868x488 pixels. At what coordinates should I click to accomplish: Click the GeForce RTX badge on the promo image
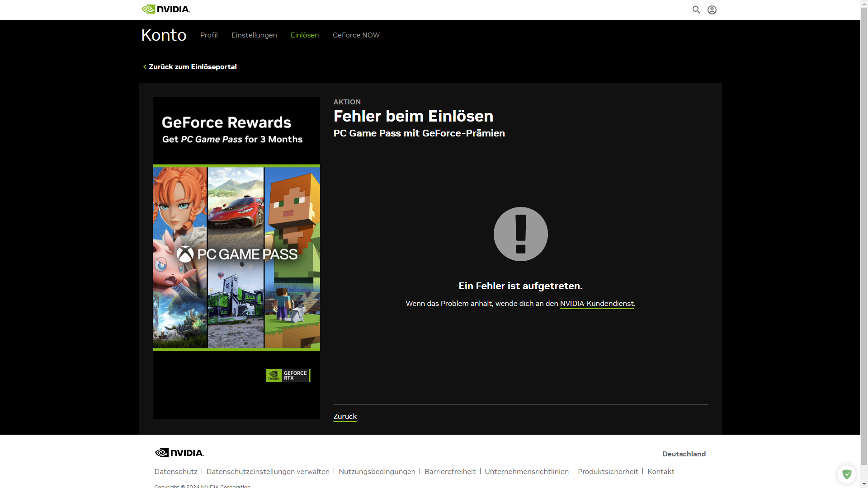pos(288,375)
